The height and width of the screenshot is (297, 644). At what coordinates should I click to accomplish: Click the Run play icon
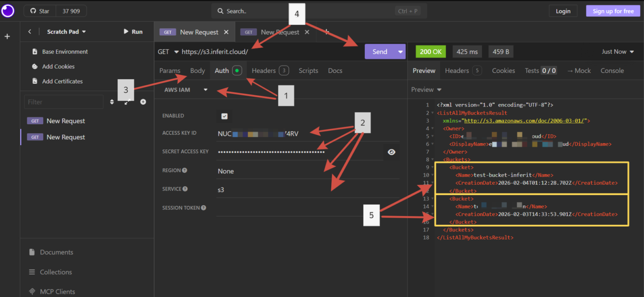coord(126,31)
